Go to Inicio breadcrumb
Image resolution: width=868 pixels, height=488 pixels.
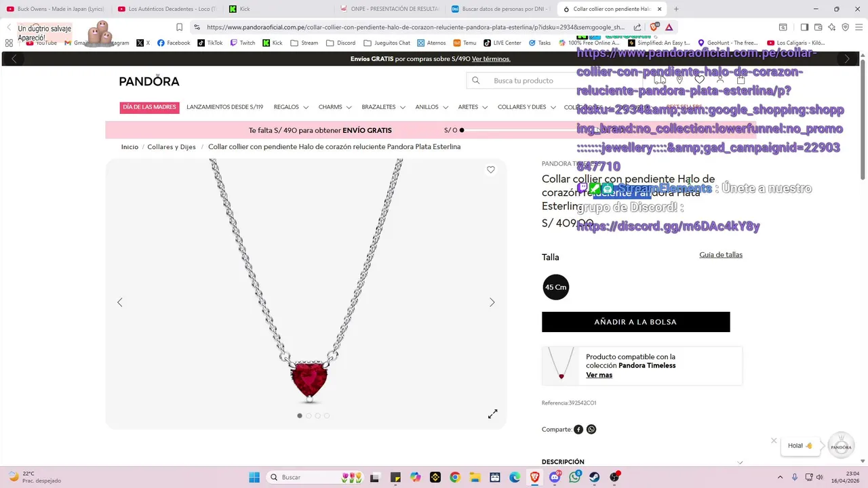(130, 147)
